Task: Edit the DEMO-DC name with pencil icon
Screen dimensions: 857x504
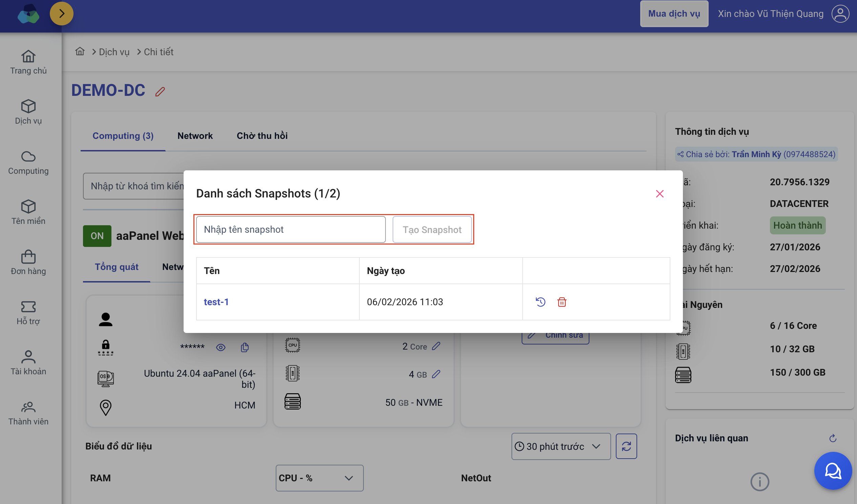Action: click(x=160, y=91)
